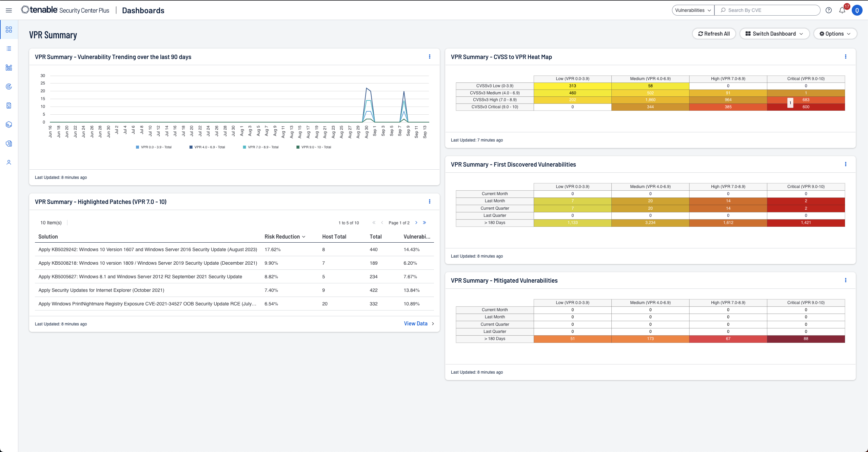
Task: Open the user account avatar icon
Action: [x=857, y=11]
